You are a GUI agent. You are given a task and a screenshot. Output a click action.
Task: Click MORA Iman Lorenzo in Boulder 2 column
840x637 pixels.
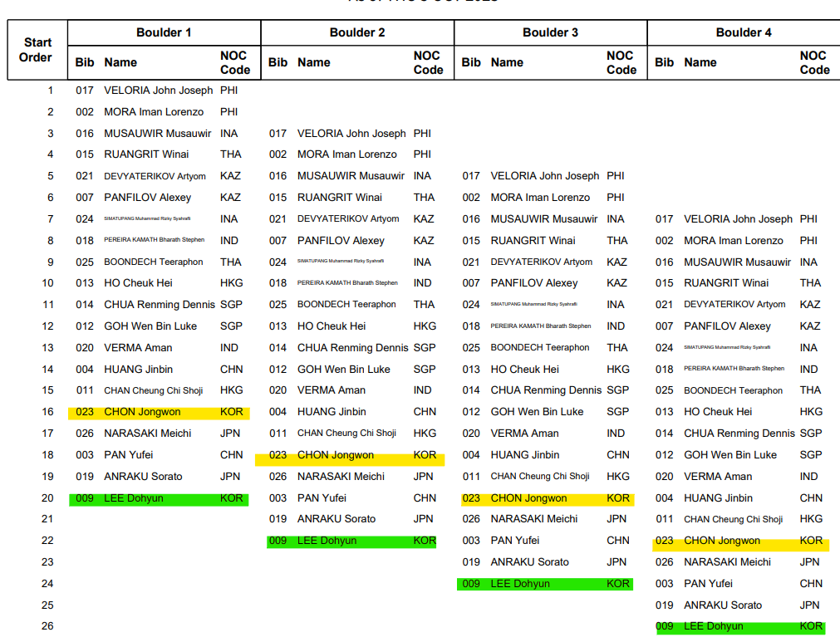tap(347, 154)
